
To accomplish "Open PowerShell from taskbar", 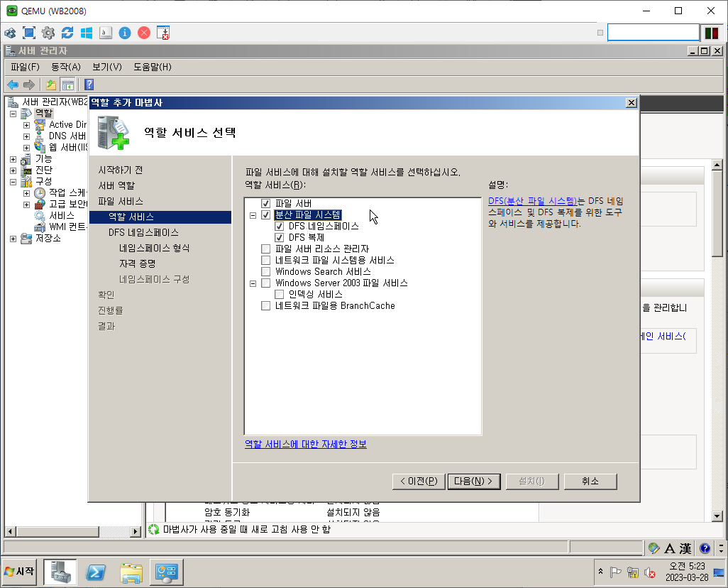I will pos(96,572).
